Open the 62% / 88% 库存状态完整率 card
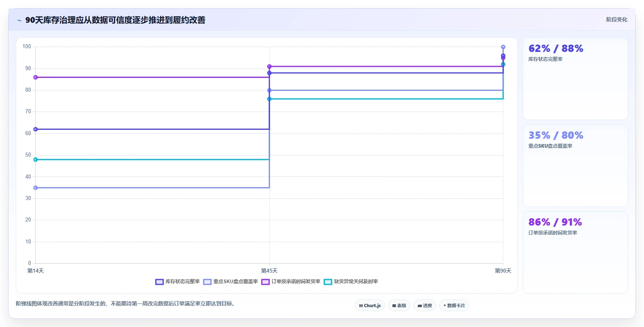Viewport: 644px width, 327px height. click(575, 79)
